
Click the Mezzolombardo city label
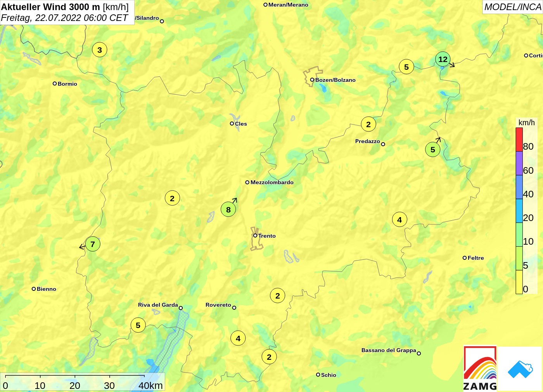(x=272, y=182)
